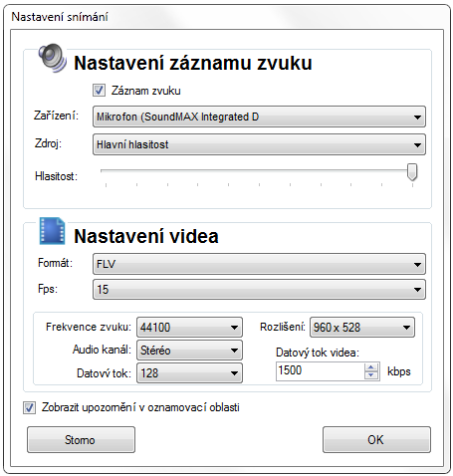The image size is (453, 476).
Task: Expand the Formát dropdown set to FLV
Action: [x=259, y=264]
